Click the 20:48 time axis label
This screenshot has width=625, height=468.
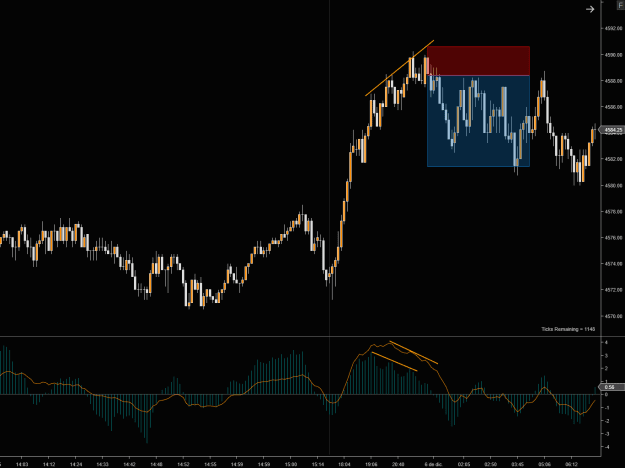[x=398, y=464]
